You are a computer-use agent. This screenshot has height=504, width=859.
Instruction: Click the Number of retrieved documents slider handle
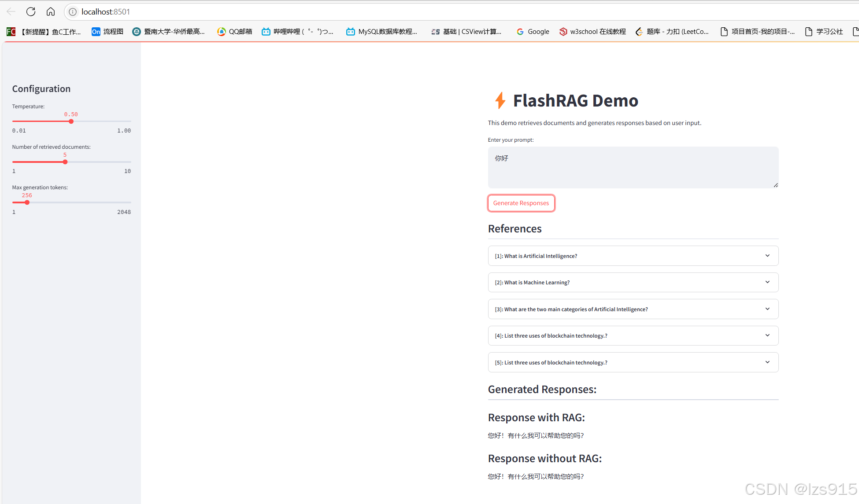(65, 162)
